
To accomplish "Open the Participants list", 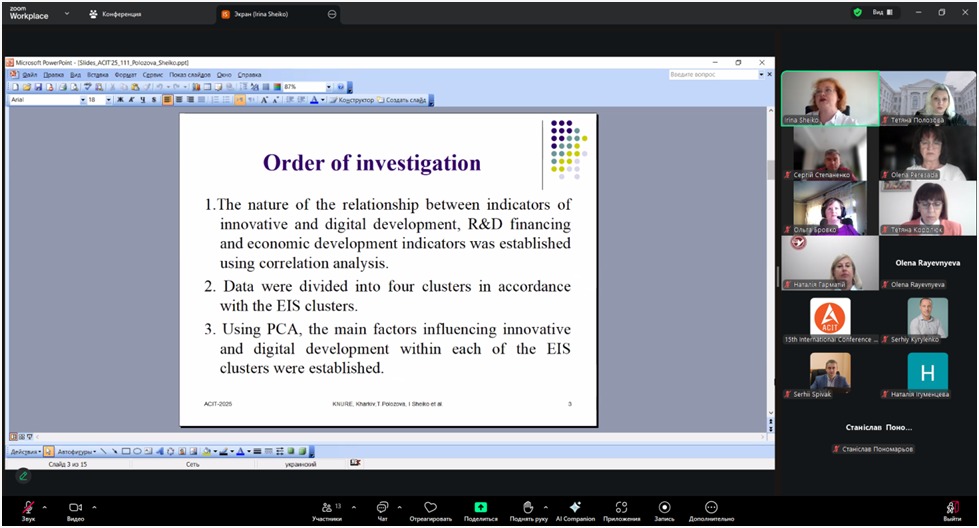I will coord(327,508).
